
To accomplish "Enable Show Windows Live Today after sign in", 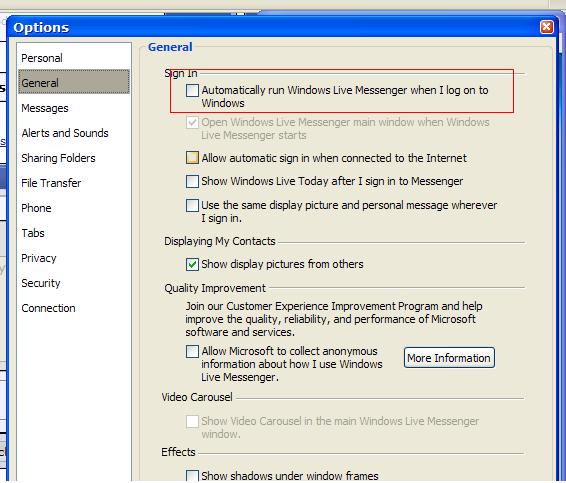I will (x=192, y=181).
